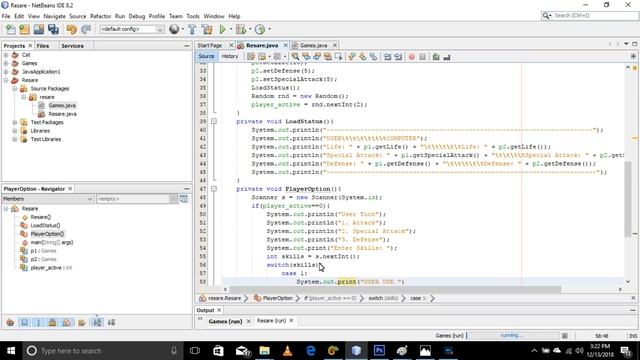Click the Comment icon in editor toolbar

(436, 57)
